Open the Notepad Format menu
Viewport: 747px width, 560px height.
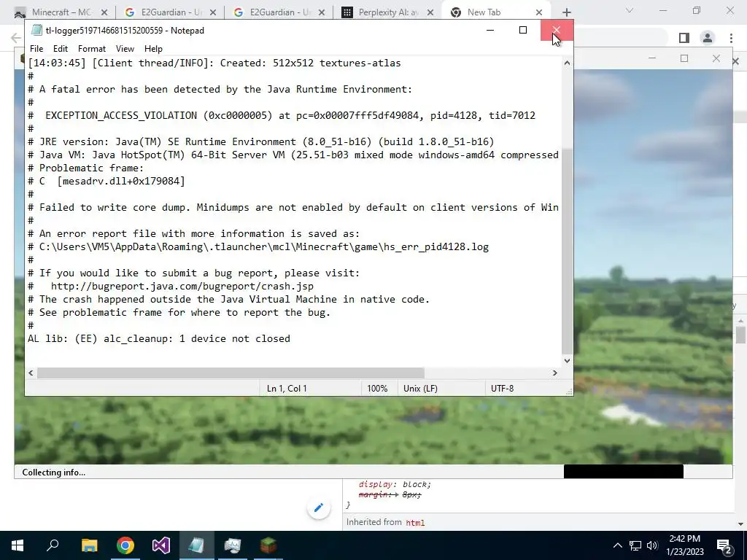(x=91, y=49)
